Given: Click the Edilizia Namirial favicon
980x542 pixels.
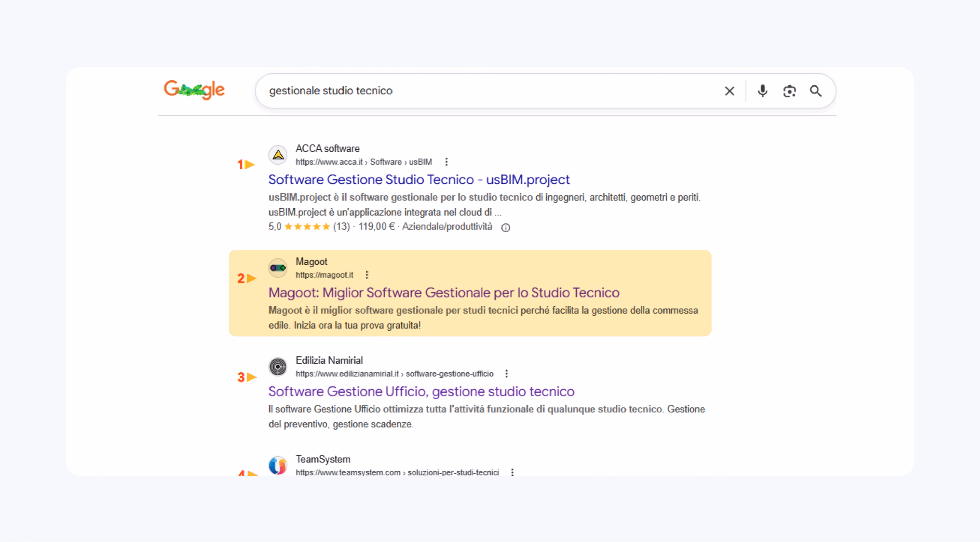Looking at the screenshot, I should click(278, 367).
